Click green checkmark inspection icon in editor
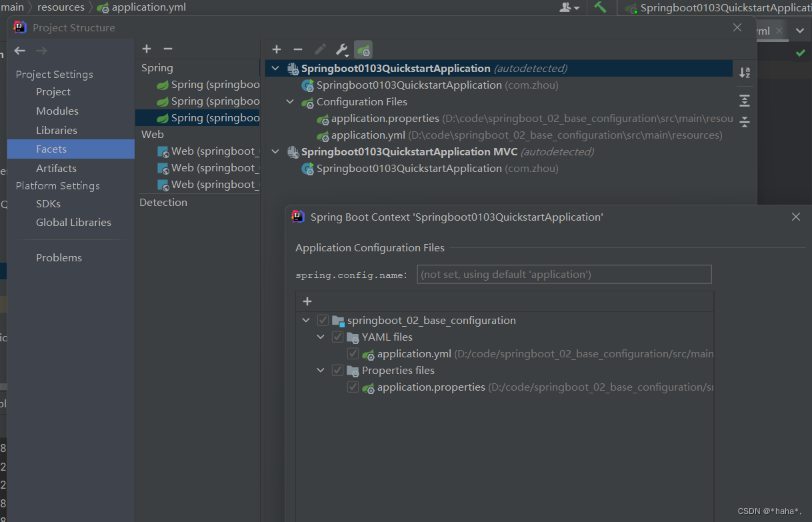Image resolution: width=812 pixels, height=522 pixels. 800,53
